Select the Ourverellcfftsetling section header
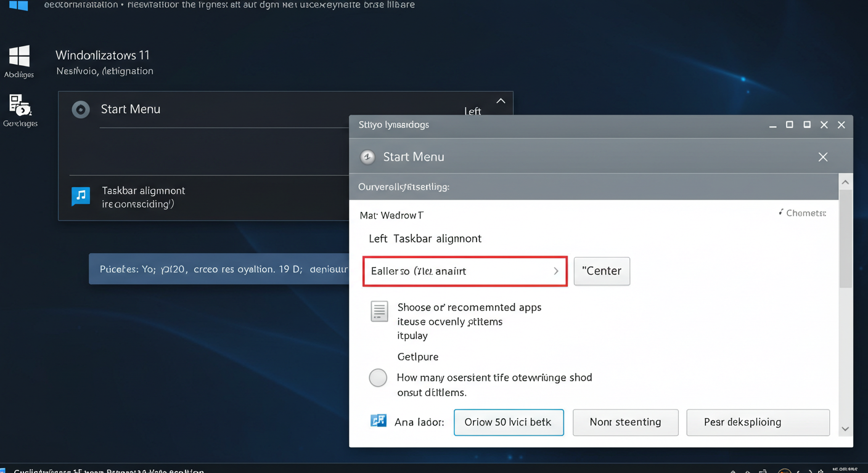Screen dimensions: 868x473 (x=404, y=186)
